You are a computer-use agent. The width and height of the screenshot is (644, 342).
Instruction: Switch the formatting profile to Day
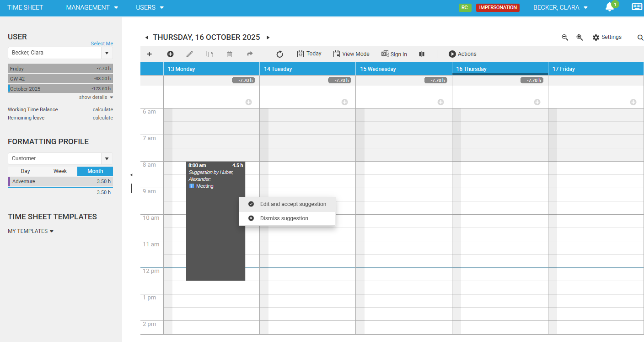click(26, 171)
